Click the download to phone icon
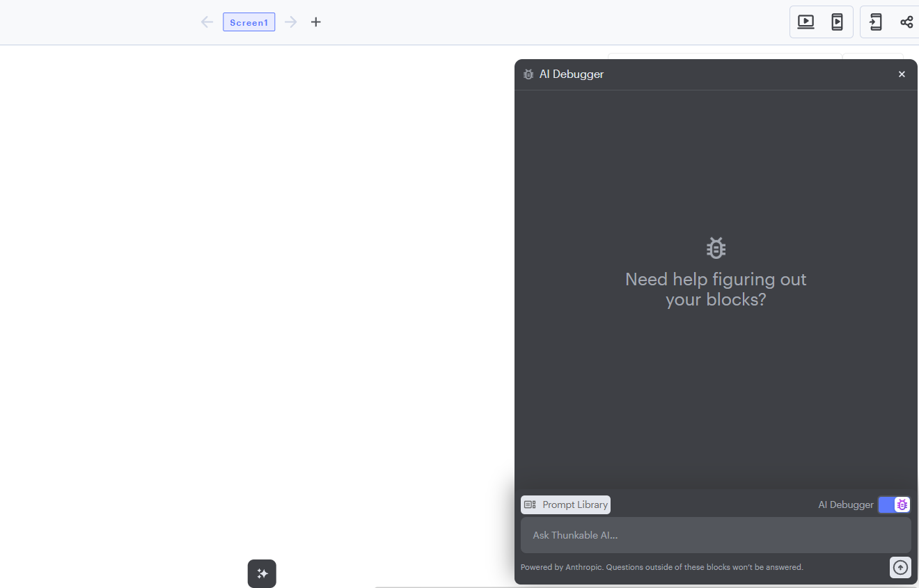The width and height of the screenshot is (919, 588). point(876,22)
